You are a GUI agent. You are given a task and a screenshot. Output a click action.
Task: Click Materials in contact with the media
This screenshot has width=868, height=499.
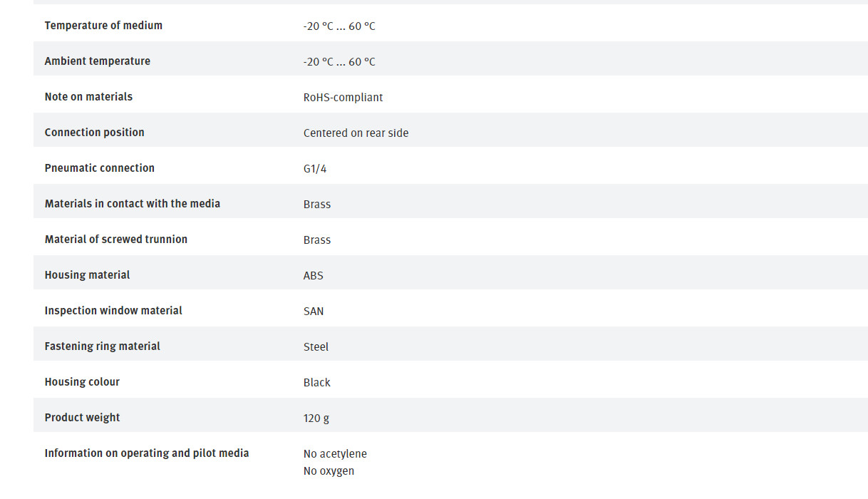click(133, 204)
